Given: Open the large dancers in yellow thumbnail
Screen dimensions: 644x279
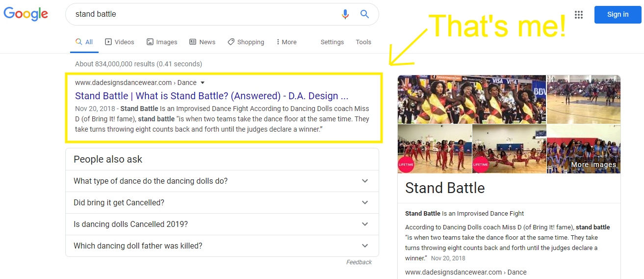Looking at the screenshot, I should tap(472, 99).
